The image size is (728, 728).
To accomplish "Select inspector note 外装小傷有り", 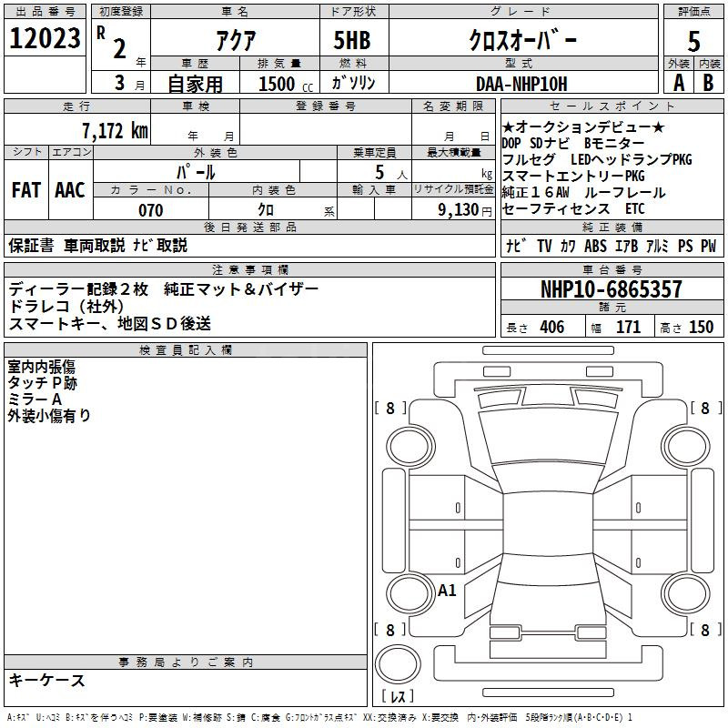I will tap(49, 416).
